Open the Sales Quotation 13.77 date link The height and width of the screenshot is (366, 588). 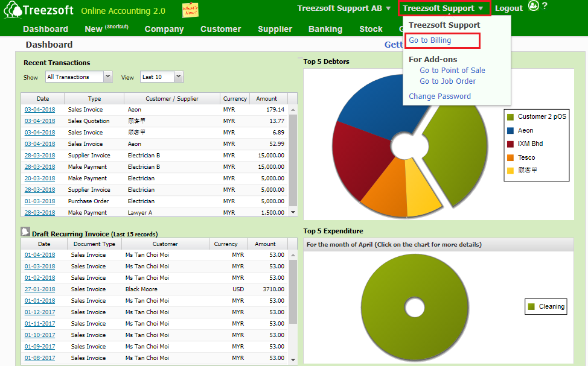tap(40, 121)
